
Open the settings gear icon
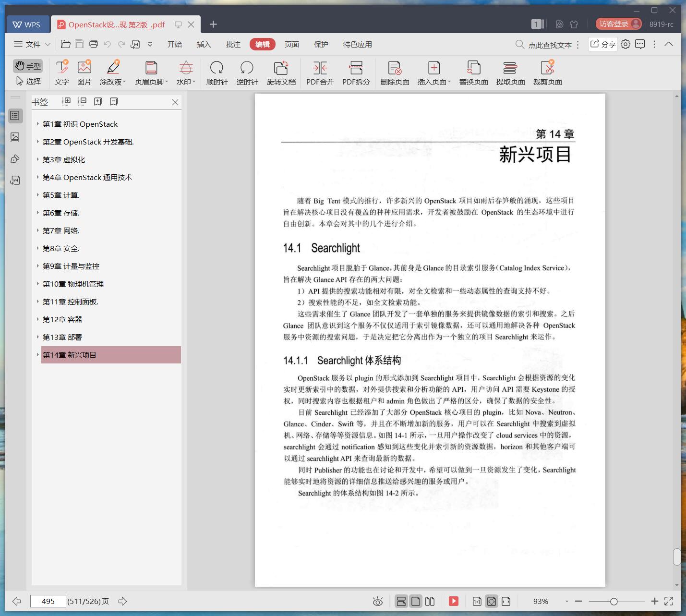(x=626, y=44)
